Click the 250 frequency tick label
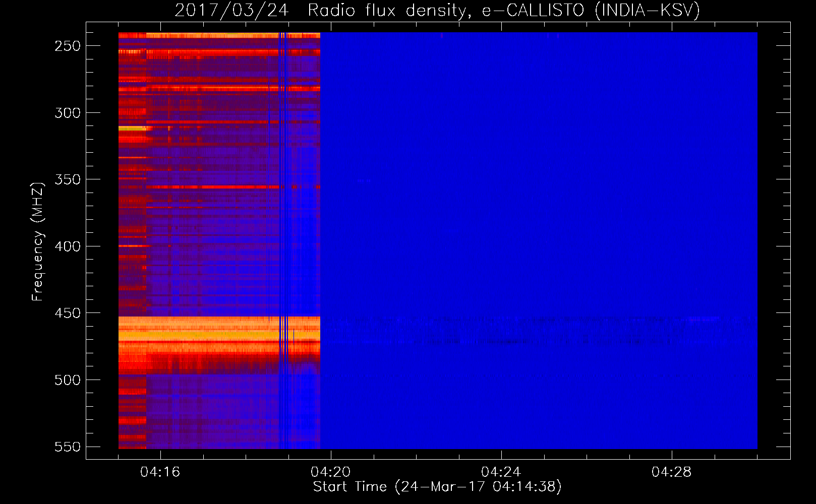This screenshot has height=504, width=816. tap(68, 46)
